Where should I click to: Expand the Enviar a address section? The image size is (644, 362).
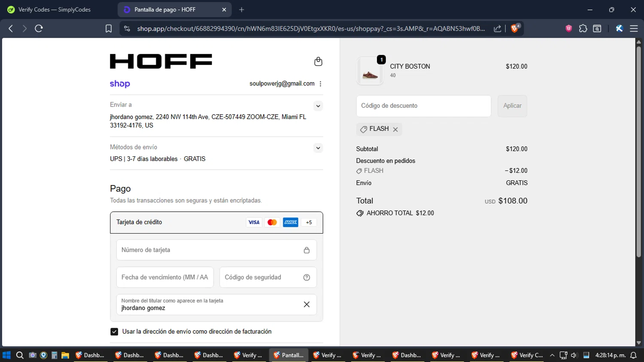pos(318,106)
